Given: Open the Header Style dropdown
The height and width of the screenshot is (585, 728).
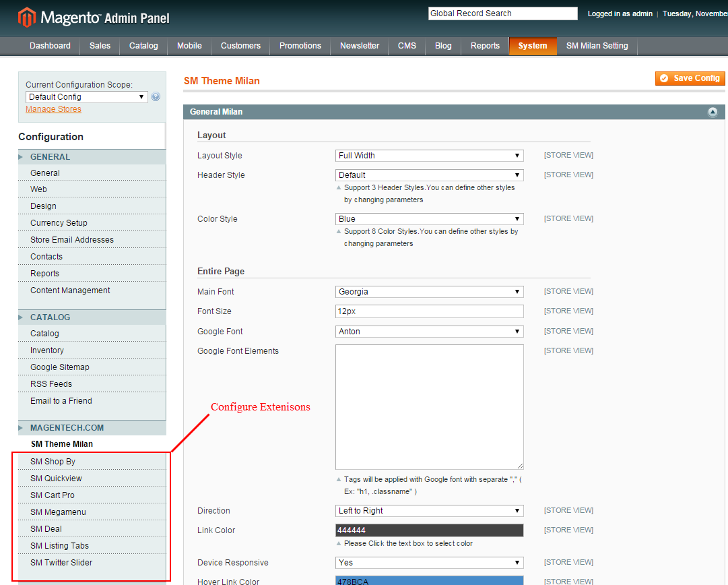Looking at the screenshot, I should (430, 175).
